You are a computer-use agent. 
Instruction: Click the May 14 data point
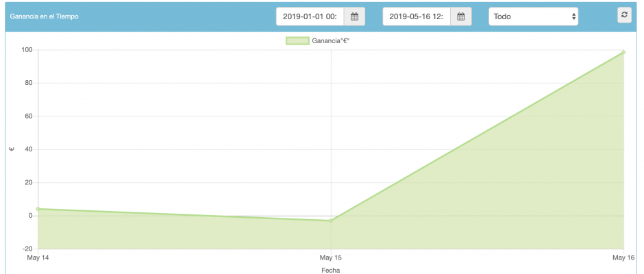(x=38, y=209)
